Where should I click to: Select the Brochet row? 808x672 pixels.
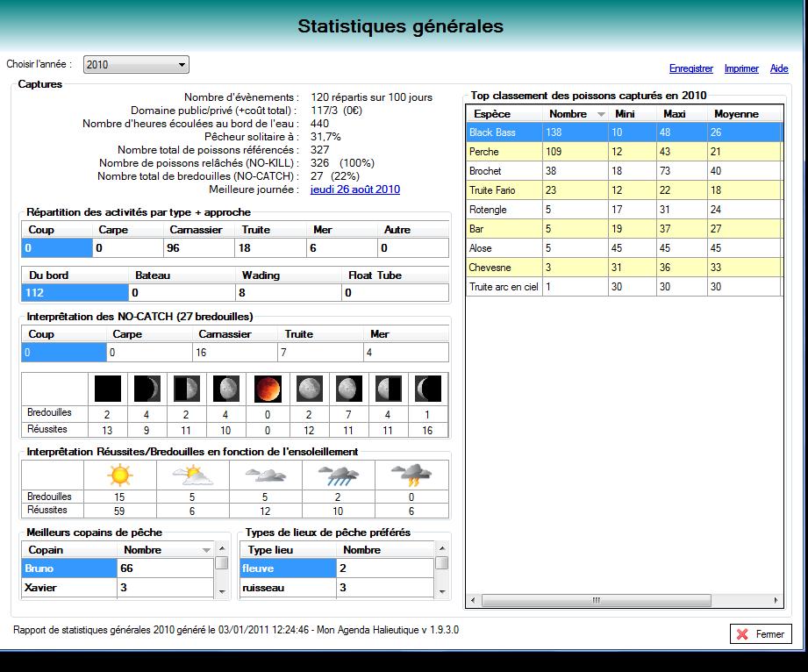pos(625,170)
